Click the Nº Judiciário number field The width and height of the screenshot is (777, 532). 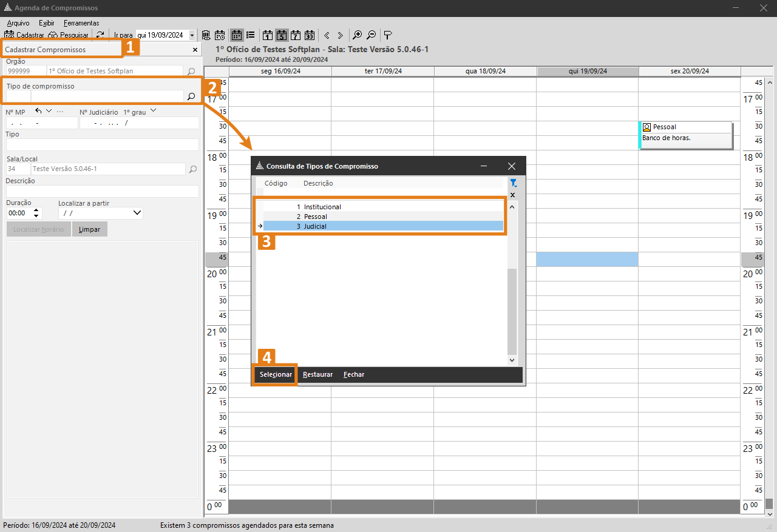pyautogui.click(x=139, y=123)
